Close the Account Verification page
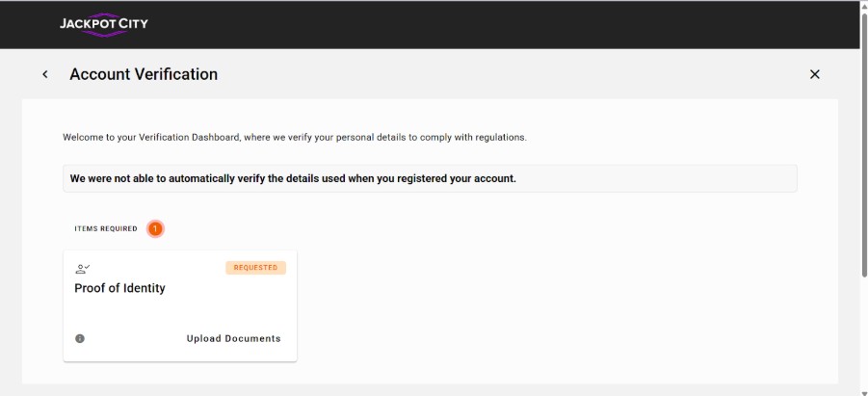This screenshot has height=396, width=868. [x=814, y=74]
